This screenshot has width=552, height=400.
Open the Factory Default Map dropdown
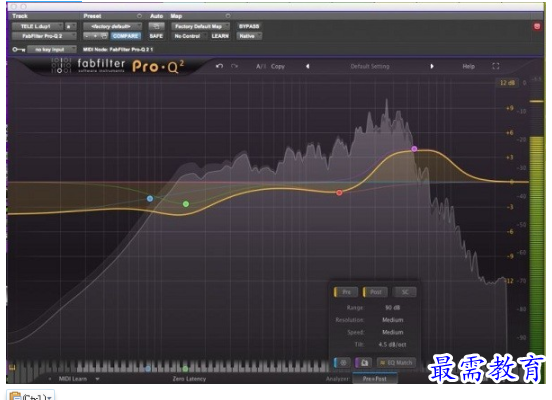(x=200, y=26)
